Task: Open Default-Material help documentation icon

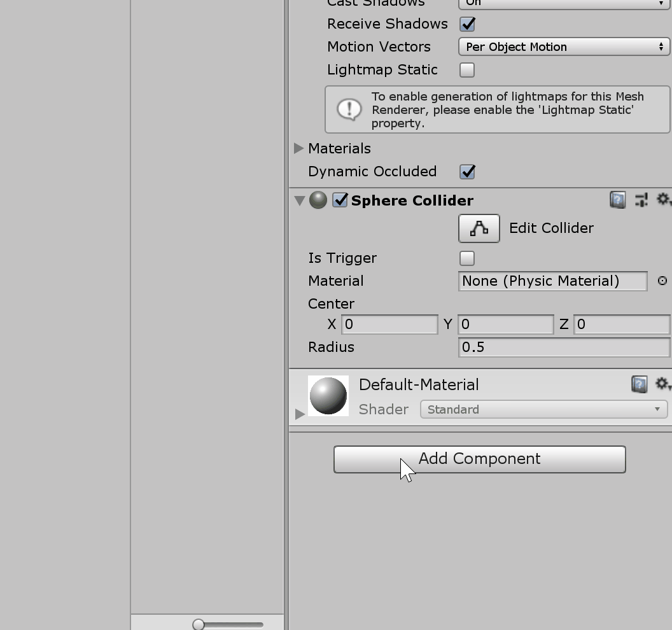Action: (x=639, y=384)
